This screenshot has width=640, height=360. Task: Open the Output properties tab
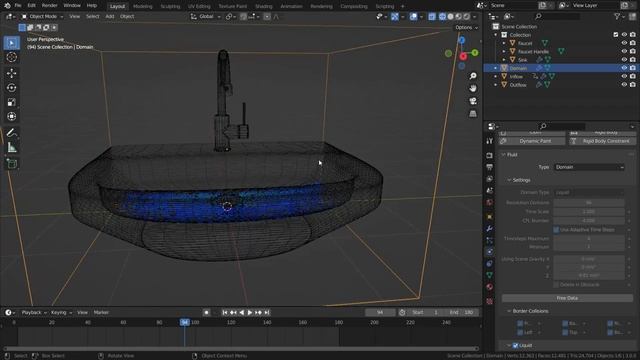(489, 167)
